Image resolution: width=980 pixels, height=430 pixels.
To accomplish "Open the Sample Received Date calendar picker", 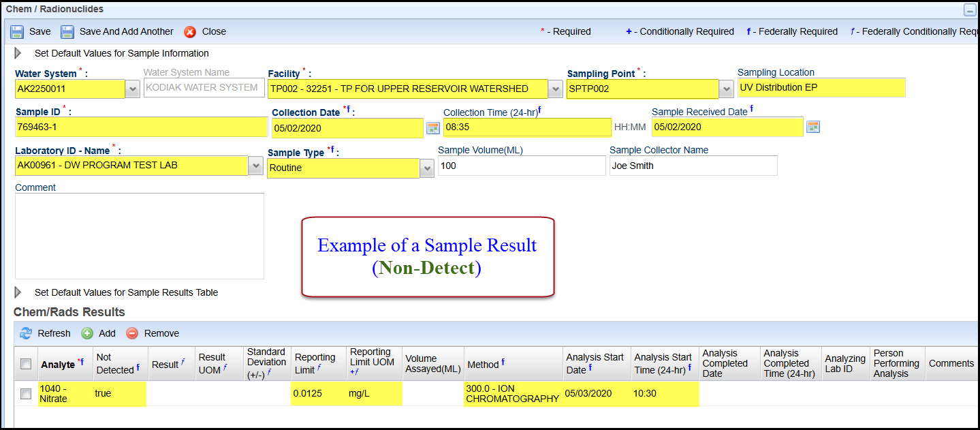I will pos(812,127).
